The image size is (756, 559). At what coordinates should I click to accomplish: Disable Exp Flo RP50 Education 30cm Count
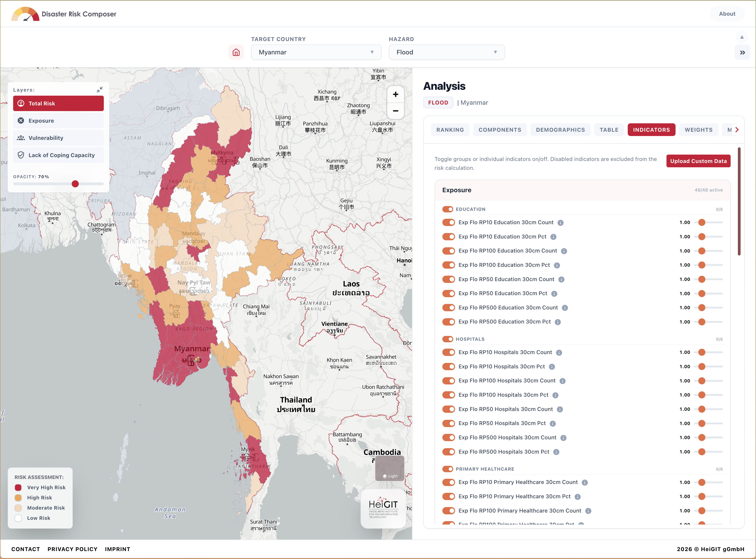tap(448, 279)
